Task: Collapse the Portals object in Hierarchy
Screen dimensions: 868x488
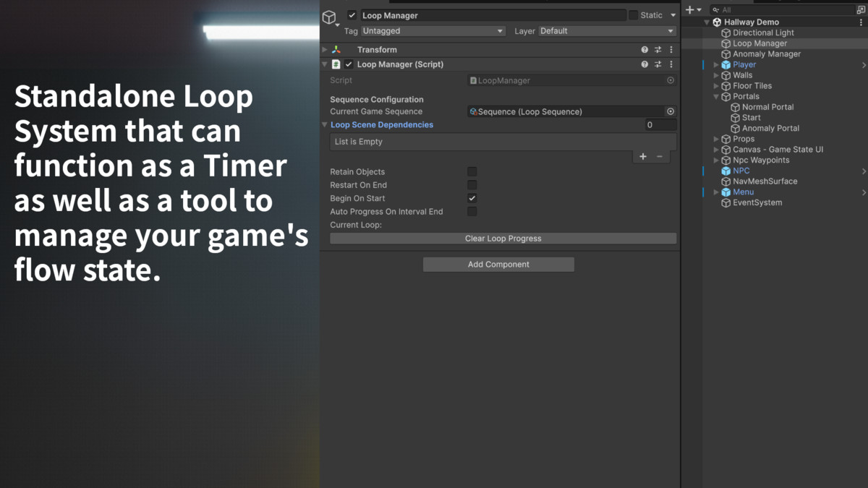Action: (x=717, y=97)
